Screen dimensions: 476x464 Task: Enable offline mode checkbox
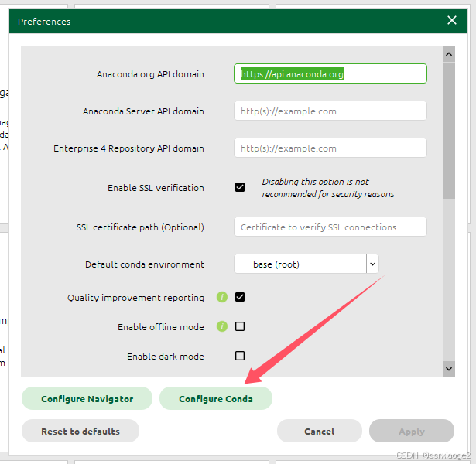240,326
